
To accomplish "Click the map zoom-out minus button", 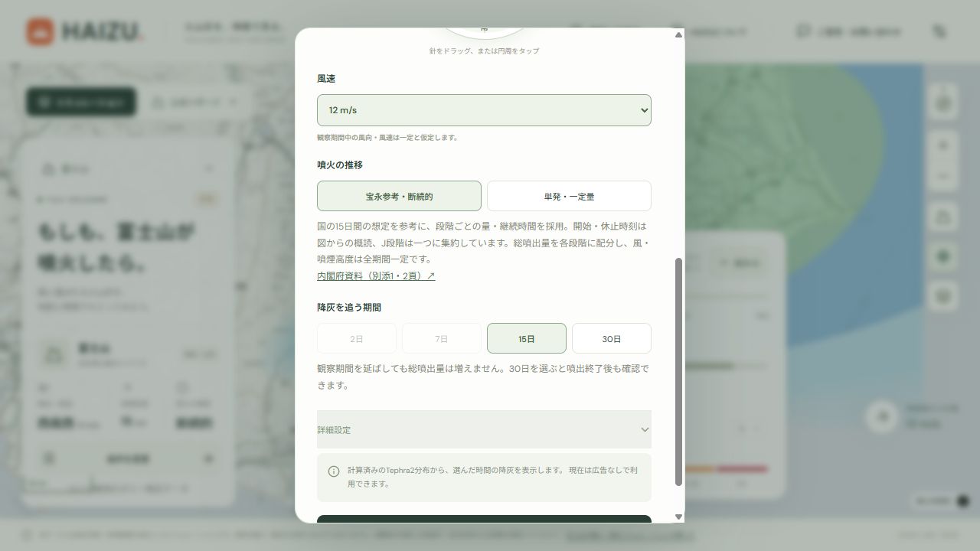I will click(x=943, y=176).
